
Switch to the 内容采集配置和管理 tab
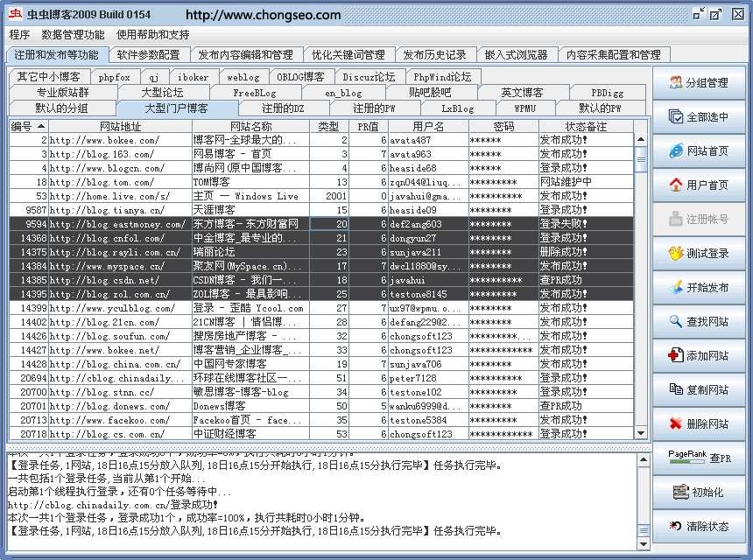pos(614,55)
